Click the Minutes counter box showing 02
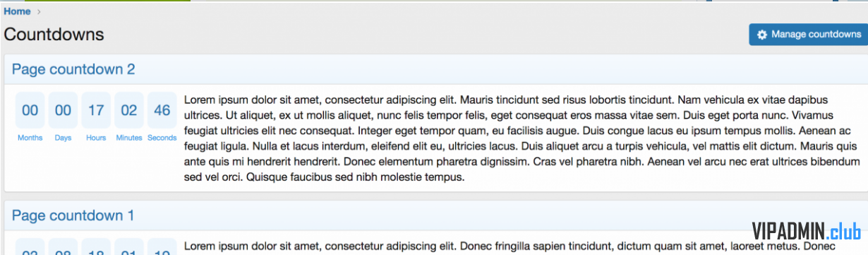 [129, 110]
